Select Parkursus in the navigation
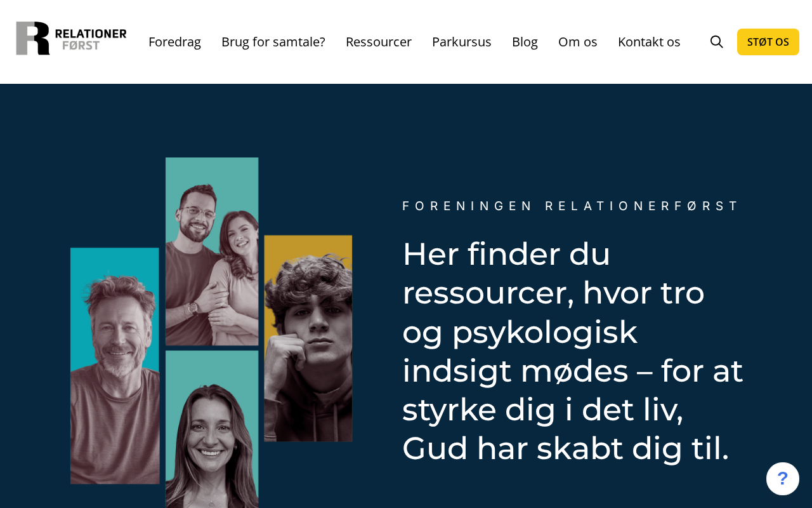 (x=462, y=42)
